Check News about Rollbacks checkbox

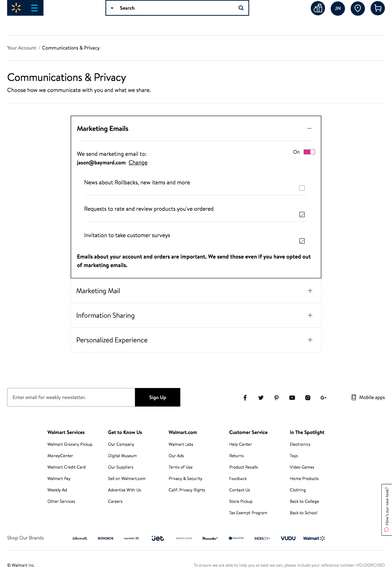pos(302,188)
